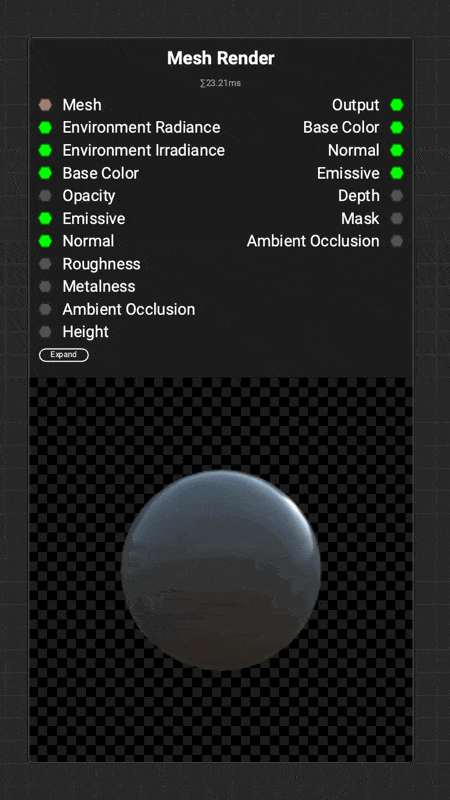
Task: Click the sphere preview thumbnail
Action: pyautogui.click(x=221, y=569)
